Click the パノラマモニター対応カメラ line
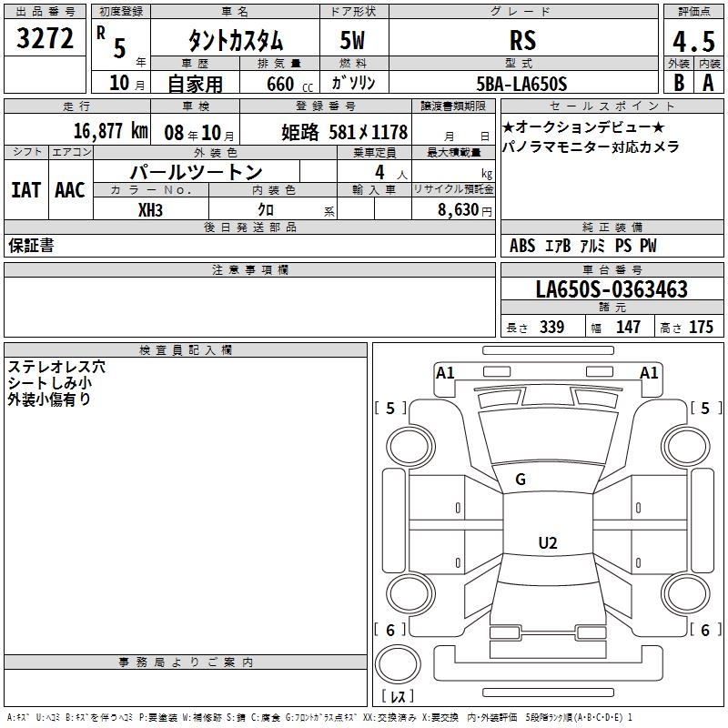This screenshot has width=728, height=728. [591, 147]
